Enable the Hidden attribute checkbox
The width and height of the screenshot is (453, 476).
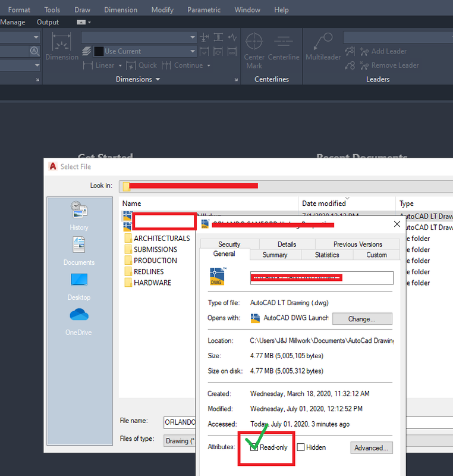click(301, 447)
